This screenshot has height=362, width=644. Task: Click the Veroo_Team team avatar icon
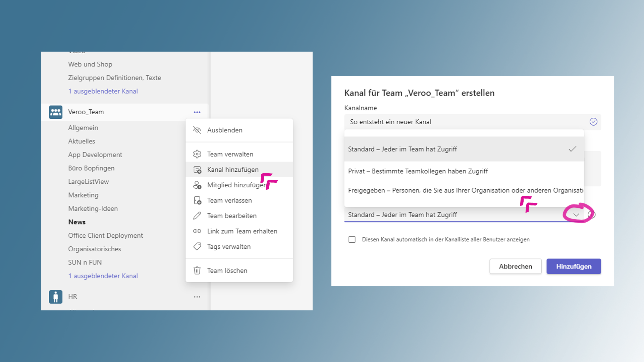click(x=55, y=112)
